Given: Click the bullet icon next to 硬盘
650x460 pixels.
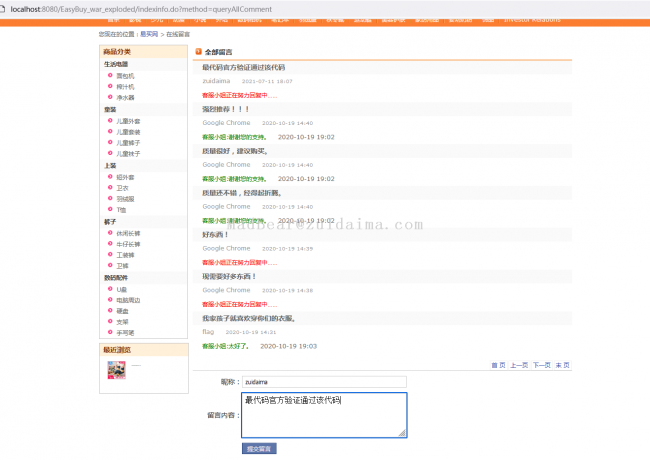Looking at the screenshot, I should (x=109, y=310).
